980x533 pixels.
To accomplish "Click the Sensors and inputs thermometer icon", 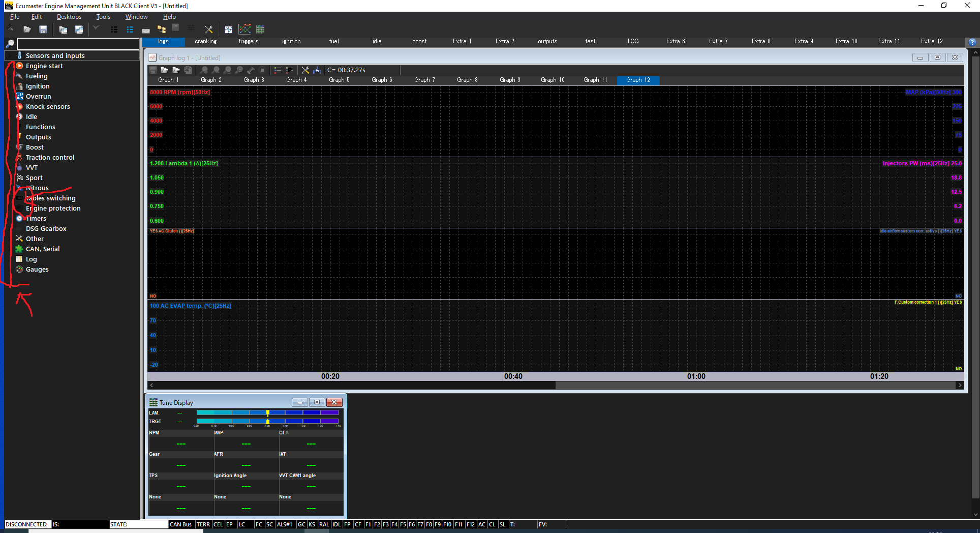I will click(x=19, y=55).
